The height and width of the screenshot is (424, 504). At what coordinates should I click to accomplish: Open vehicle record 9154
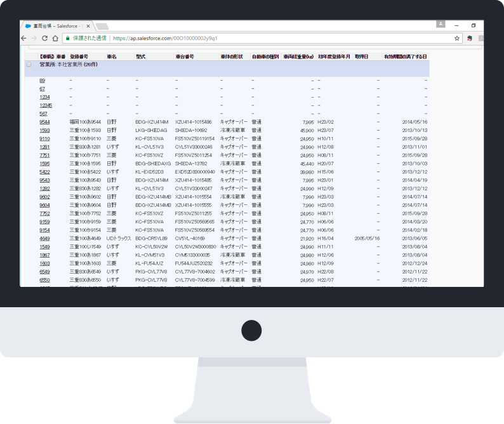pyautogui.click(x=44, y=230)
